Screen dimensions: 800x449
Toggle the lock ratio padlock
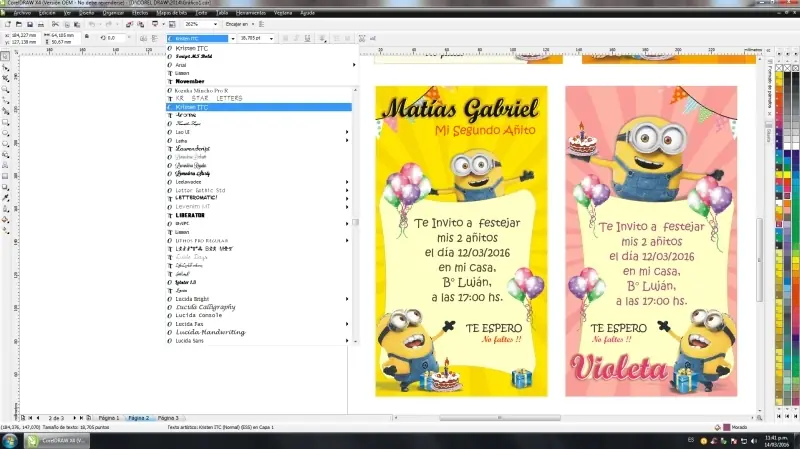point(87,37)
